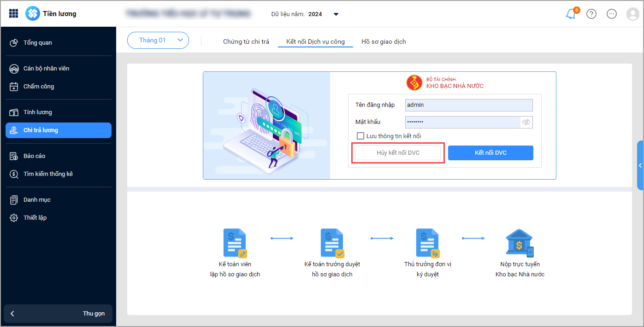Click the Kết nối DVC button
This screenshot has width=644, height=327.
[490, 153]
